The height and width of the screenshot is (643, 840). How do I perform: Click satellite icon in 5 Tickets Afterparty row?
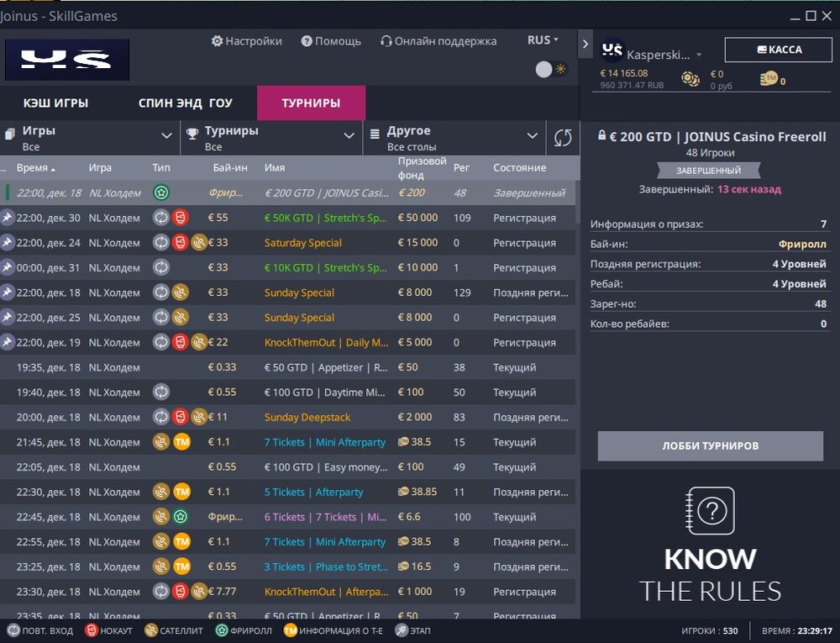(x=161, y=492)
